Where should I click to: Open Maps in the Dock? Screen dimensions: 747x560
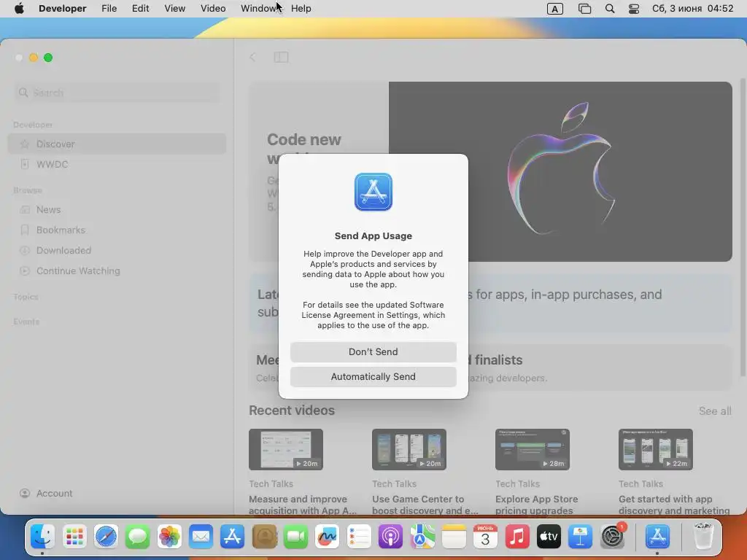pyautogui.click(x=422, y=537)
